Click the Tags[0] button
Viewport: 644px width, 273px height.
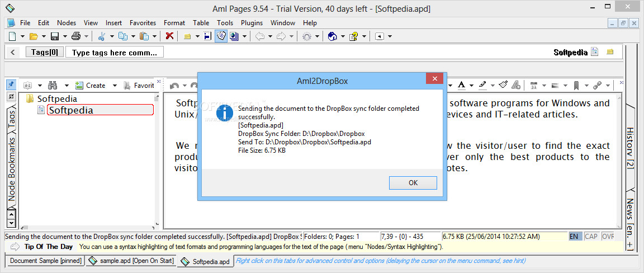point(45,52)
